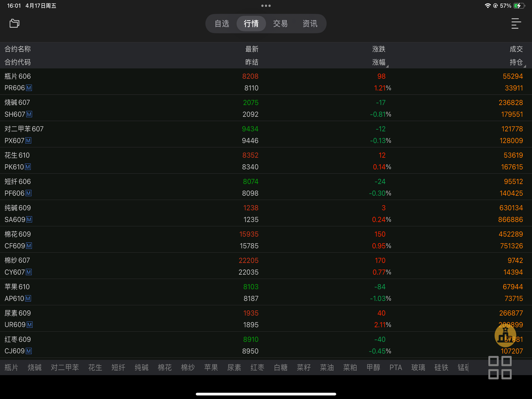
Task: Switch to the 交易 tab
Action: [280, 24]
